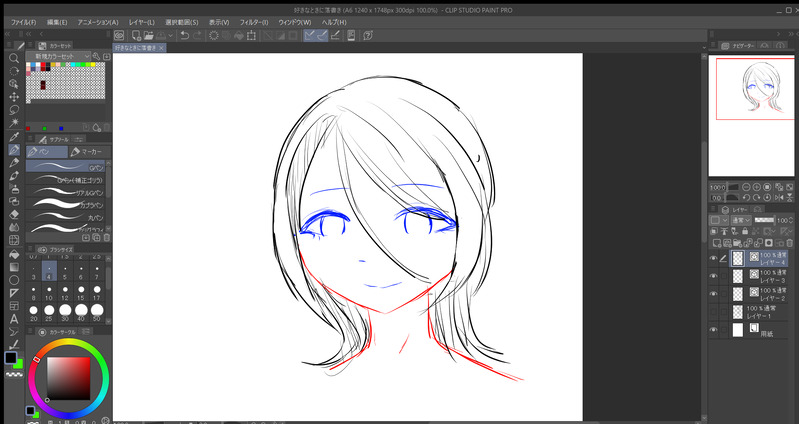Image resolution: width=799 pixels, height=424 pixels.
Task: Click the Undo arrow in toolbar
Action: pos(184,35)
